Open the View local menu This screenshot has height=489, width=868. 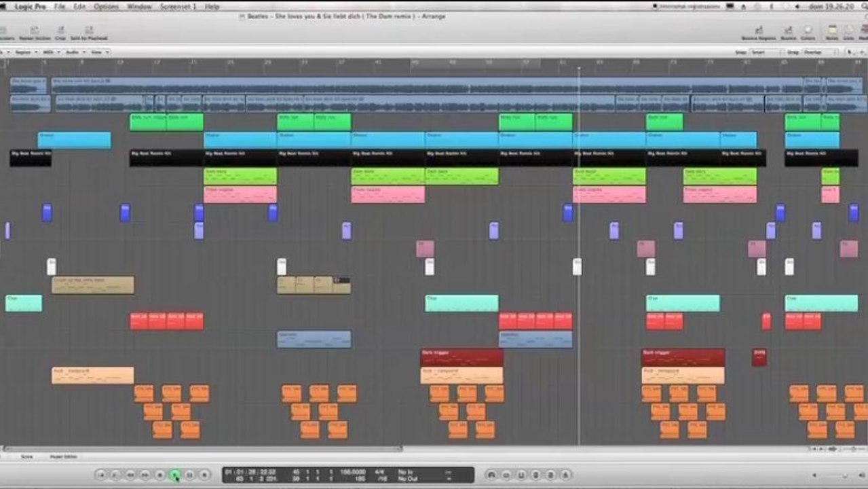point(98,52)
